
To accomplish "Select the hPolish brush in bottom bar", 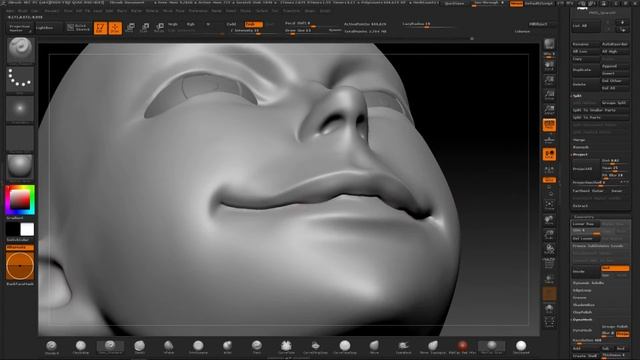I will (x=169, y=347).
